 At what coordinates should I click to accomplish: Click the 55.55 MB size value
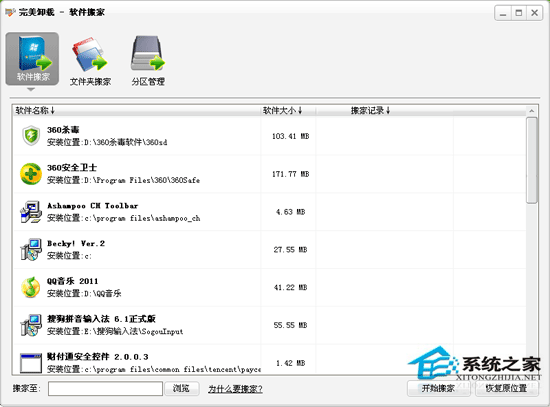click(x=290, y=326)
